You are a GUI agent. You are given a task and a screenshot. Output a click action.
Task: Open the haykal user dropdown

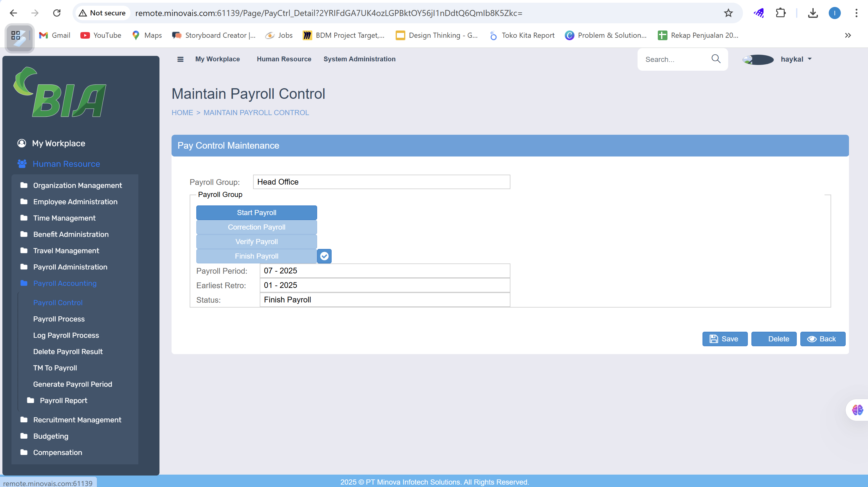[796, 59]
